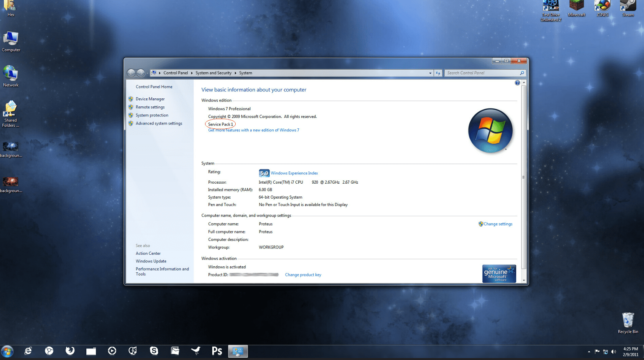Viewport: 644px width, 360px height.
Task: Open the address bar history dropdown
Action: 430,73
